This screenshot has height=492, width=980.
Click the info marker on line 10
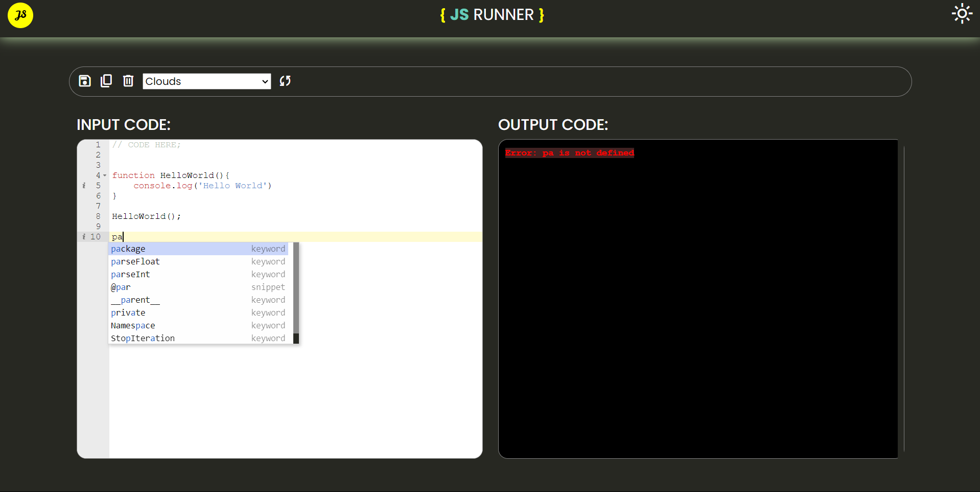[x=84, y=237]
